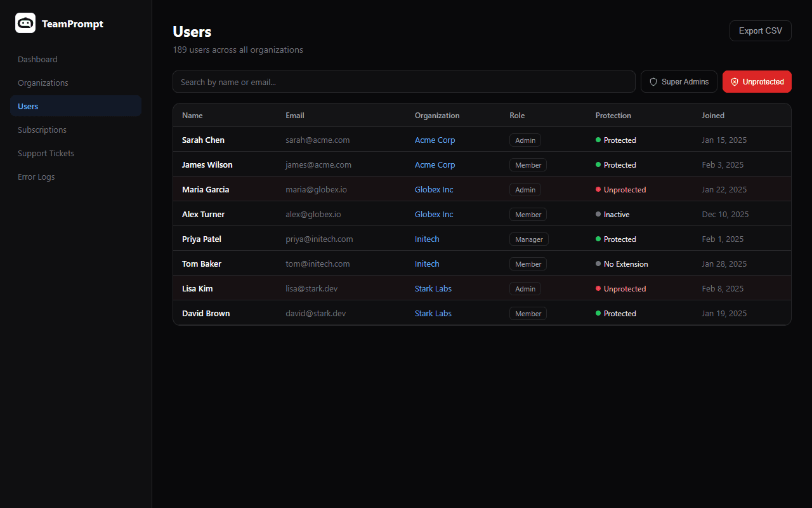Select the Admin role badge for Maria Garcia
The image size is (812, 508).
pyautogui.click(x=525, y=189)
